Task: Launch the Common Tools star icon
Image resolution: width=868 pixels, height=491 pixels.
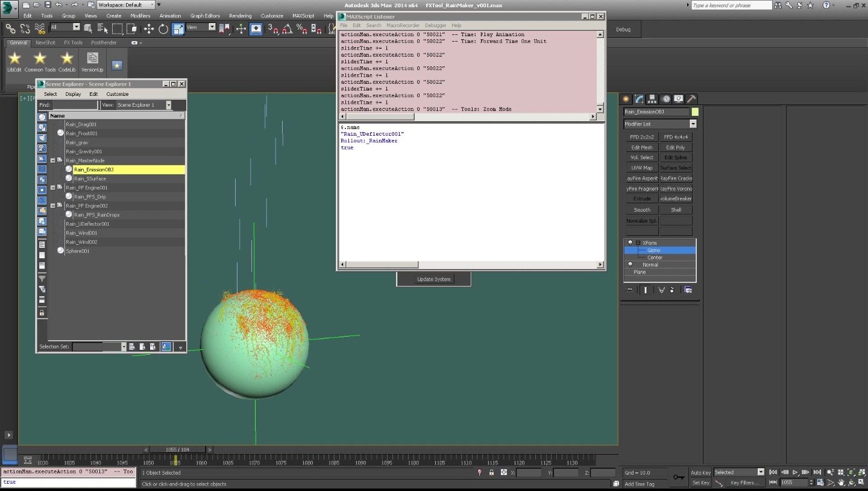Action: click(40, 62)
